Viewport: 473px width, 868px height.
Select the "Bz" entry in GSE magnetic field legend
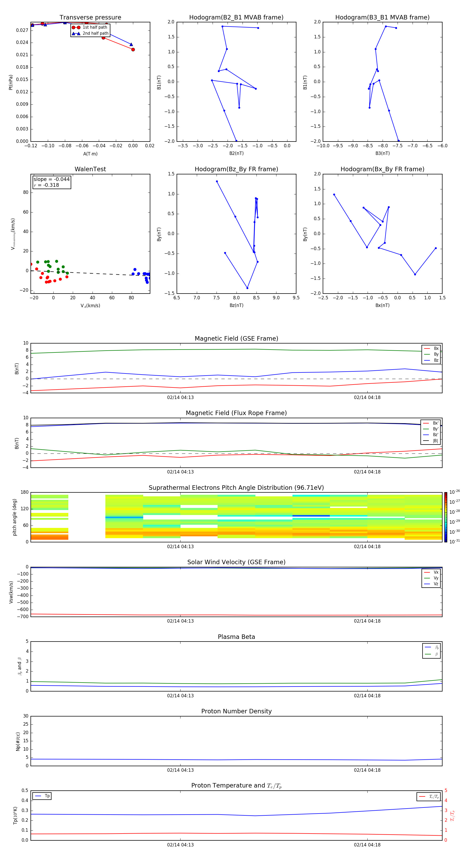431,361
